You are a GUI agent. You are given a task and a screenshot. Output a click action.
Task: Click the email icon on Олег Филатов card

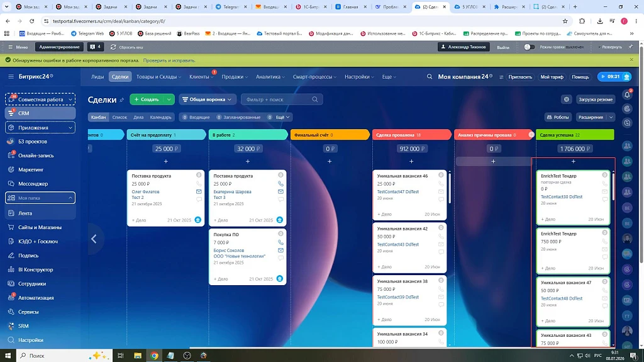coord(199,191)
